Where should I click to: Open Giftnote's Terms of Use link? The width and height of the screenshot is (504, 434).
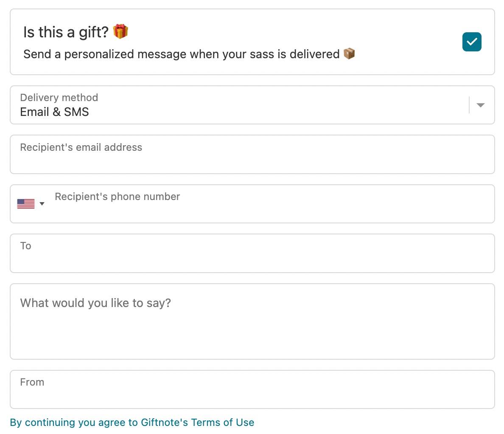point(197,422)
